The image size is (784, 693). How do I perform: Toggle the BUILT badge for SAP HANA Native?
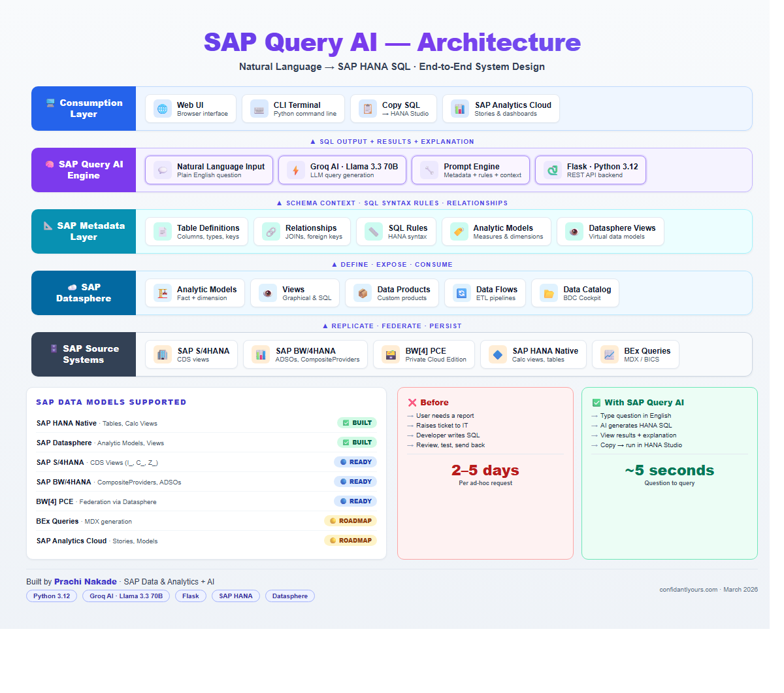(357, 422)
